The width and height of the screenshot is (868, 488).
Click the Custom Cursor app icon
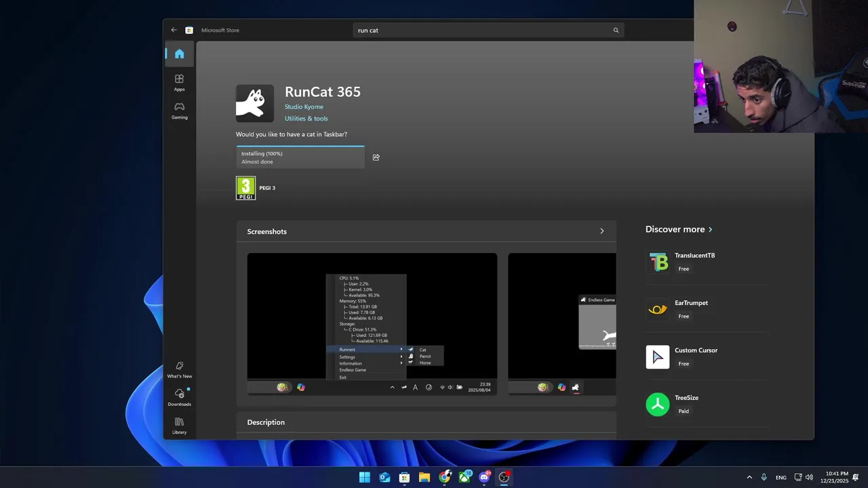(x=658, y=357)
